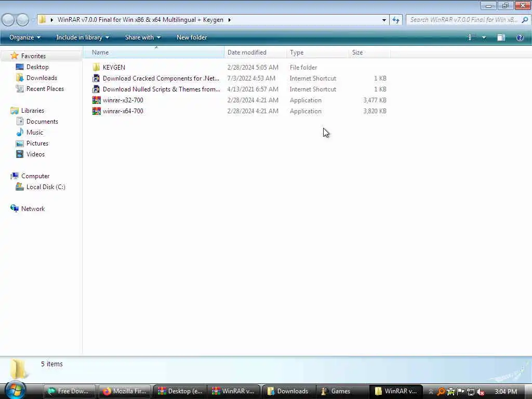Click the Network icon in sidebar
532x399 pixels.
point(14,208)
